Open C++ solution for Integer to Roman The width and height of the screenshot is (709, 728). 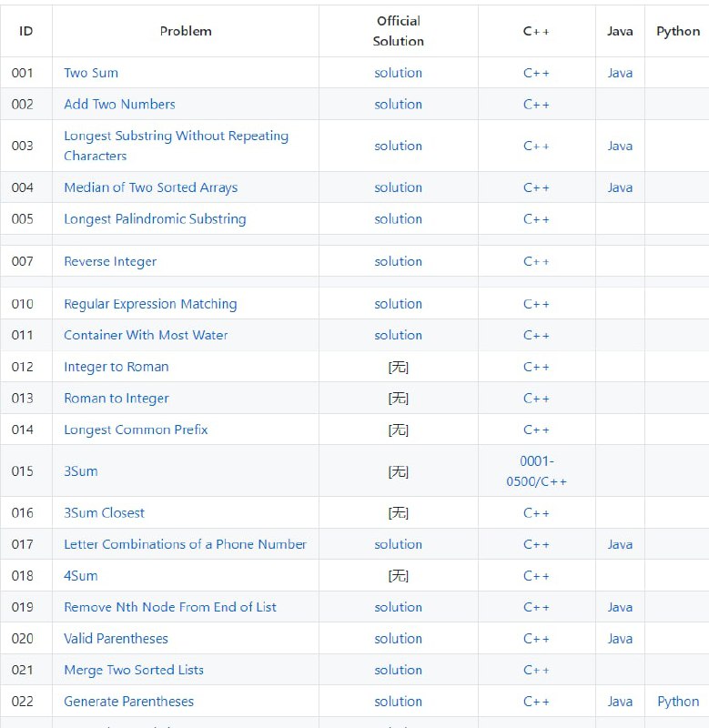(536, 368)
